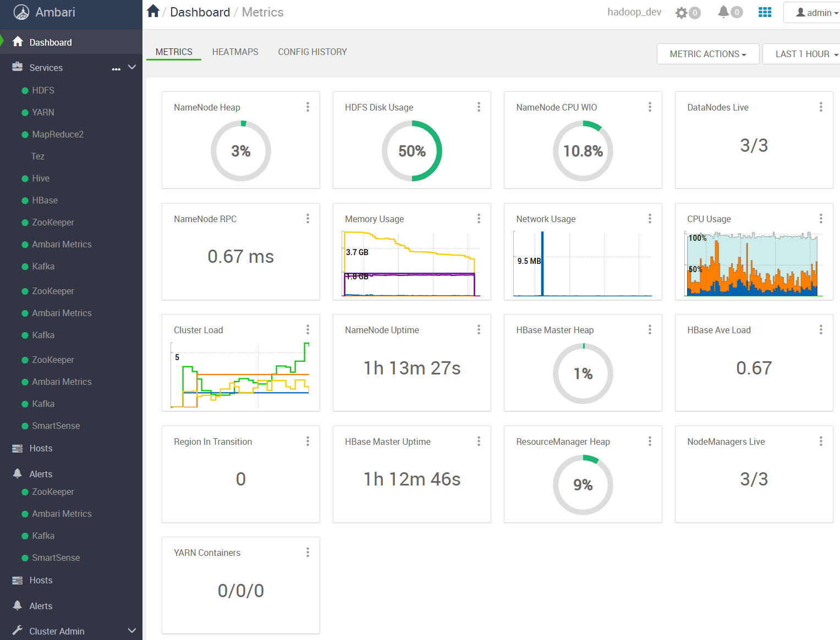Viewport: 840px width, 640px height.
Task: Click the NameNode CPU WIO 10.8% gauge
Action: pos(583,151)
